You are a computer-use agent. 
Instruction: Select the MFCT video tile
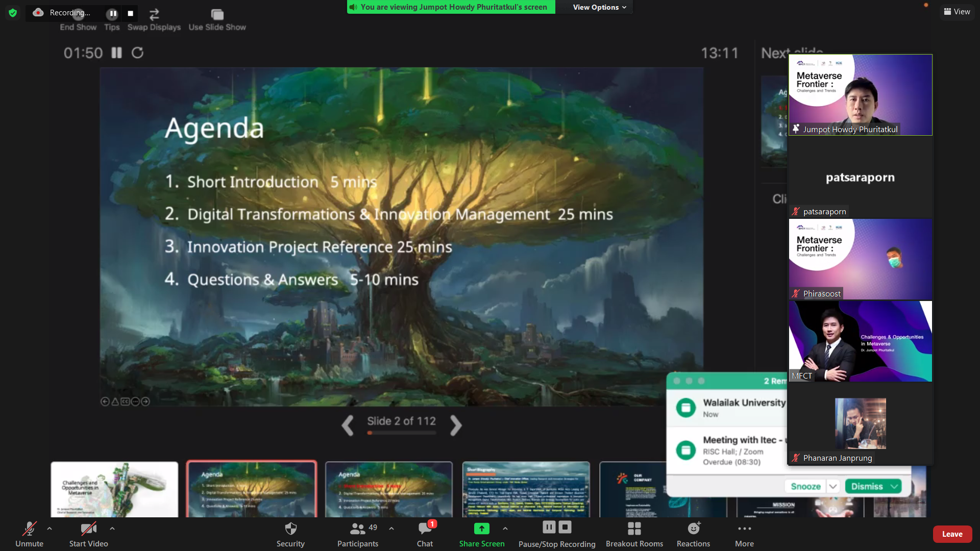click(x=861, y=341)
